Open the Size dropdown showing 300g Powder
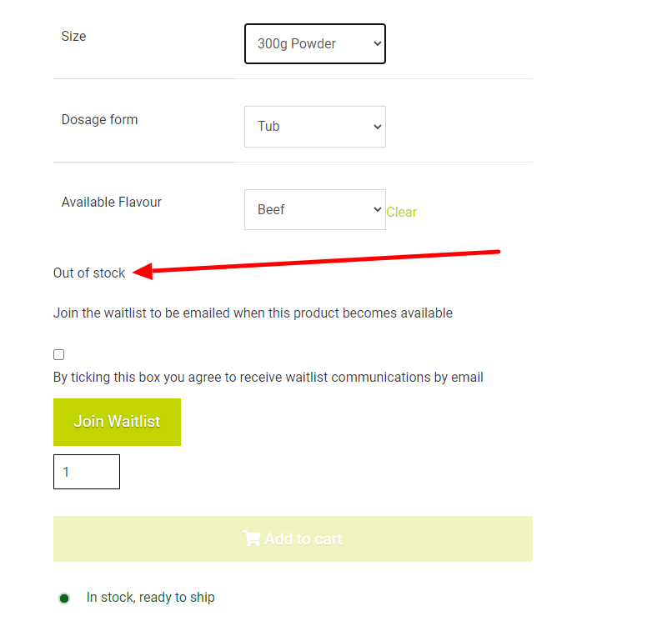Image resolution: width=672 pixels, height=641 pixels. click(x=315, y=43)
